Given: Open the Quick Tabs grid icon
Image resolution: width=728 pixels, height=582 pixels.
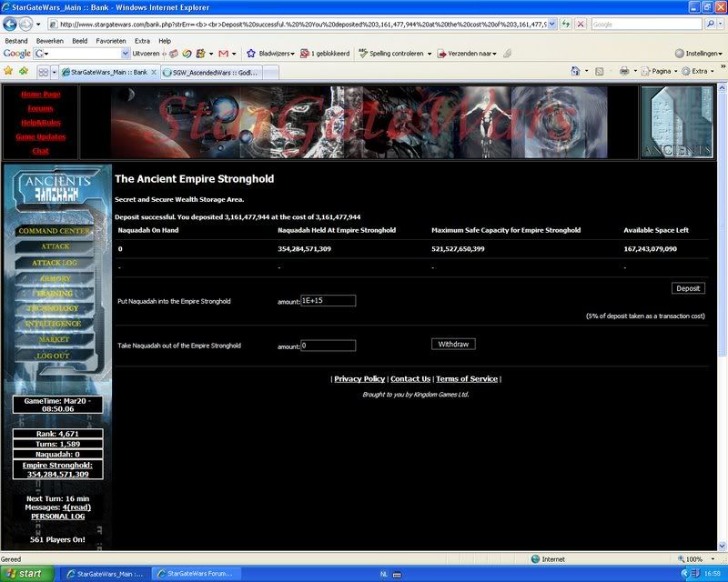Looking at the screenshot, I should pyautogui.click(x=42, y=71).
